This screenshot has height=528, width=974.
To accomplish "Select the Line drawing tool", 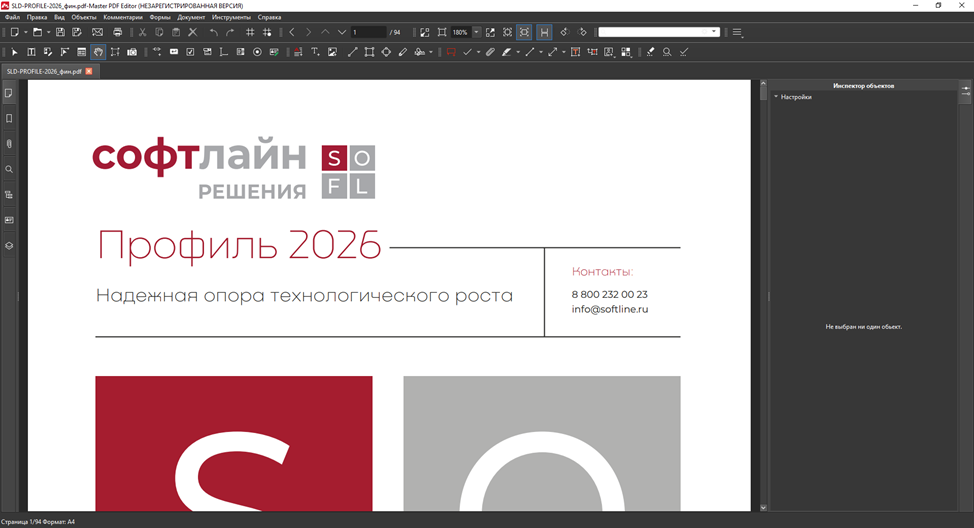I will [353, 52].
